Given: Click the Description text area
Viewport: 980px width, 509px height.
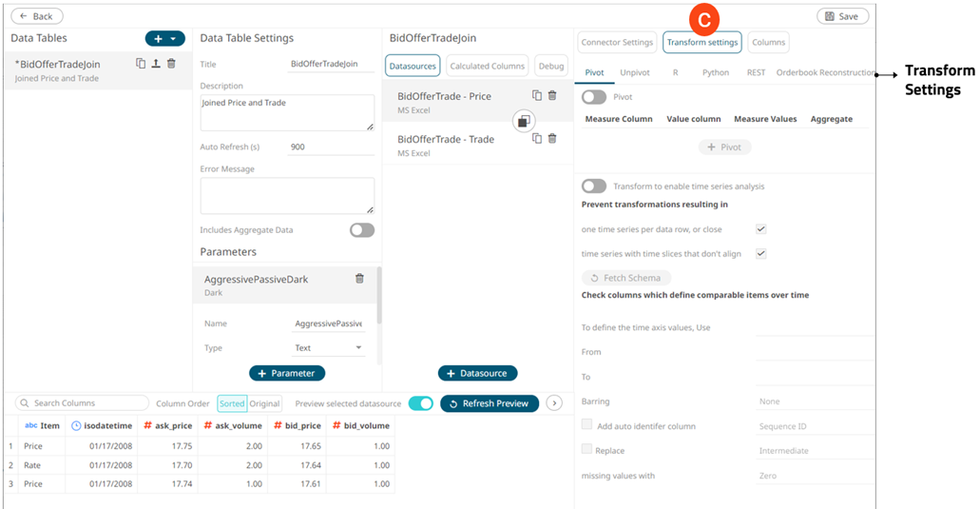Looking at the screenshot, I should (x=287, y=112).
